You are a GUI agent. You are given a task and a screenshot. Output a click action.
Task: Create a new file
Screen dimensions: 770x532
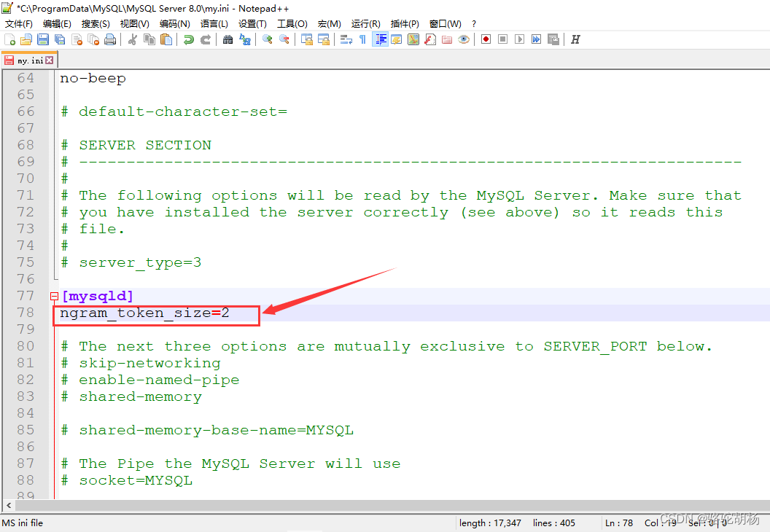[x=9, y=39]
